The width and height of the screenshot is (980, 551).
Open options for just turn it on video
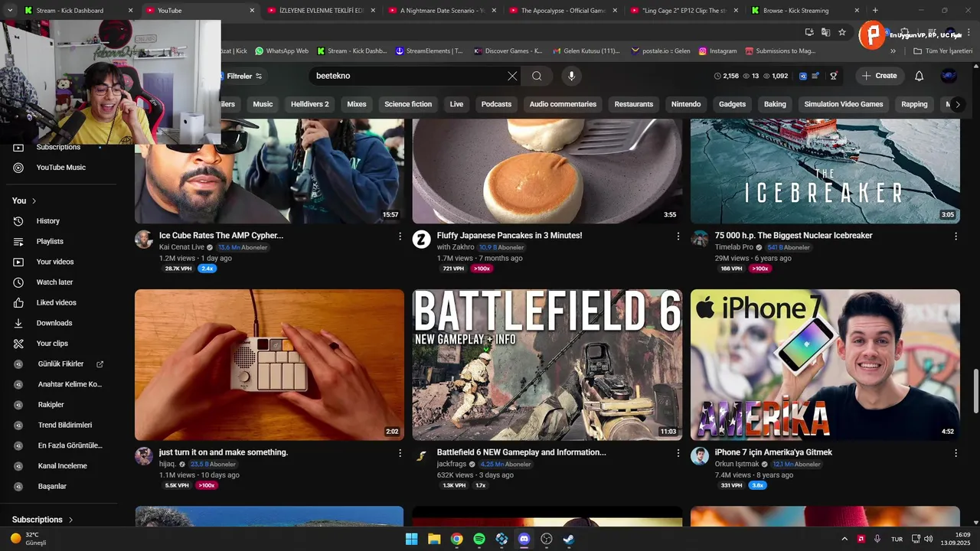tap(400, 453)
